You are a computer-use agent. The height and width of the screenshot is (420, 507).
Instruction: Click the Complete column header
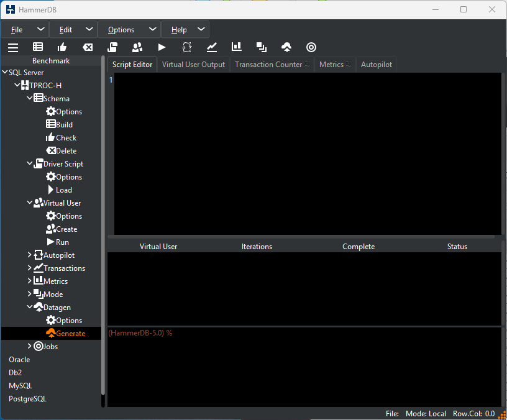(x=359, y=247)
